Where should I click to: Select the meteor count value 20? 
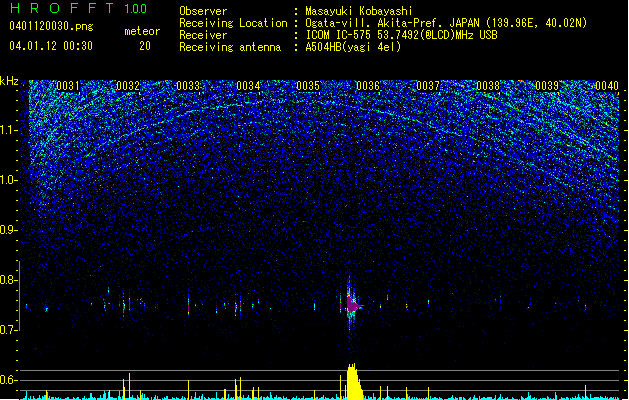(x=145, y=46)
